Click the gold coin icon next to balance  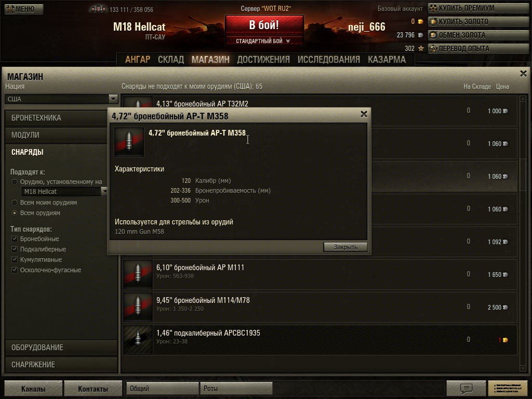tap(420, 21)
